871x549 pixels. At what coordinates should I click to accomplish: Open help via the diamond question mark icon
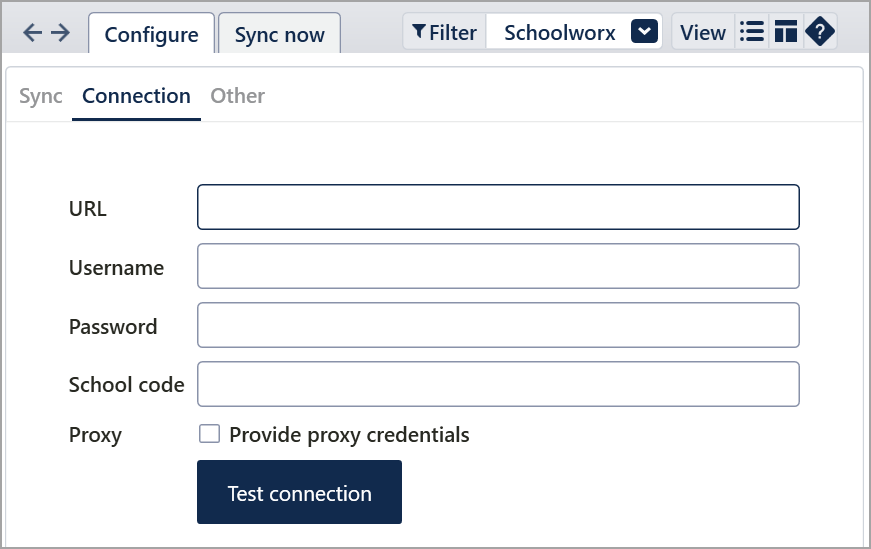tap(820, 32)
